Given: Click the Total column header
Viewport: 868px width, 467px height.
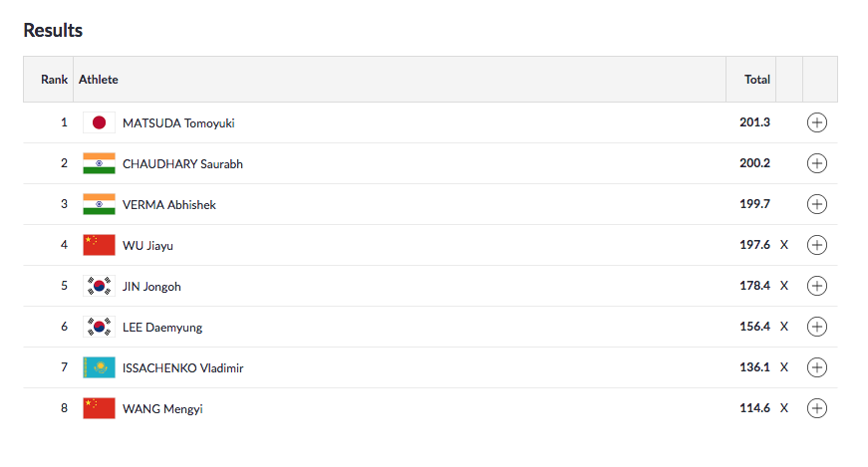Looking at the screenshot, I should point(756,80).
